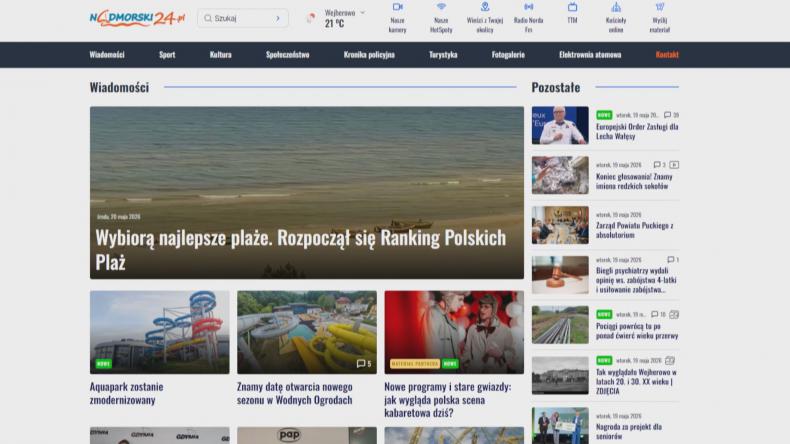This screenshot has width=790, height=444.
Task: Open Zarząd Powiatu Puckiego z absolutorium
Action: click(x=635, y=230)
